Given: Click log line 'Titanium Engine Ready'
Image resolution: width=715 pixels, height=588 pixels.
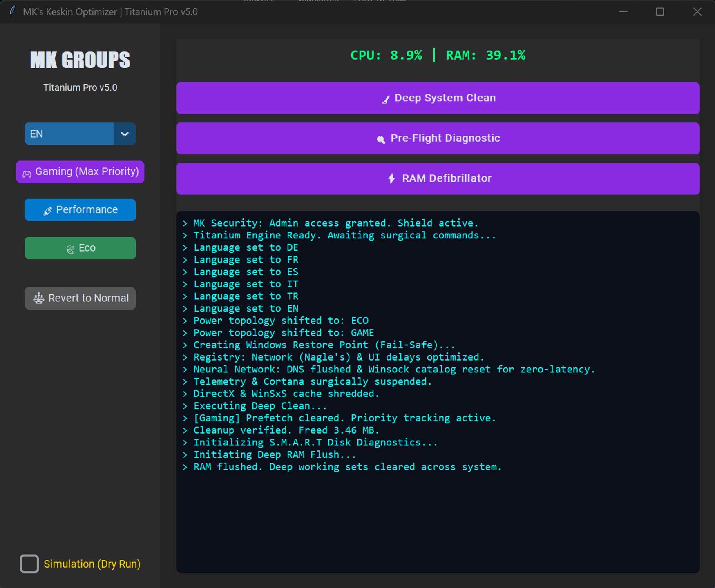Looking at the screenshot, I should 339,235.
